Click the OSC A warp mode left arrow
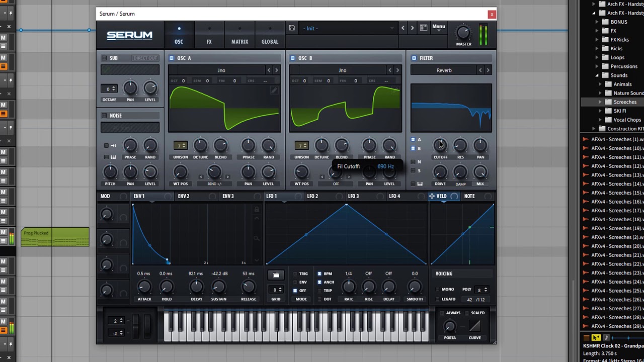 201,177
